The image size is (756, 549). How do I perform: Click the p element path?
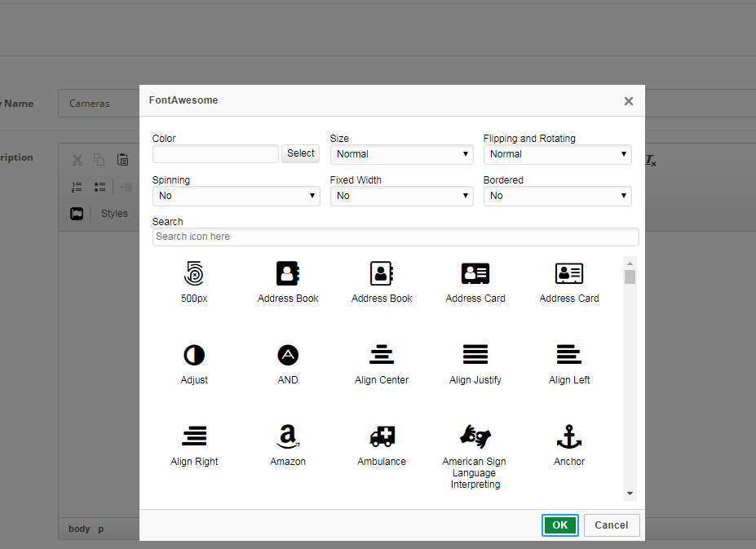(x=101, y=529)
